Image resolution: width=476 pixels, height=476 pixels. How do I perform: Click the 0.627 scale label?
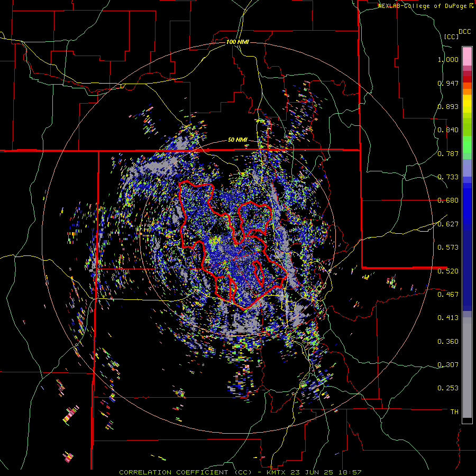pyautogui.click(x=448, y=224)
